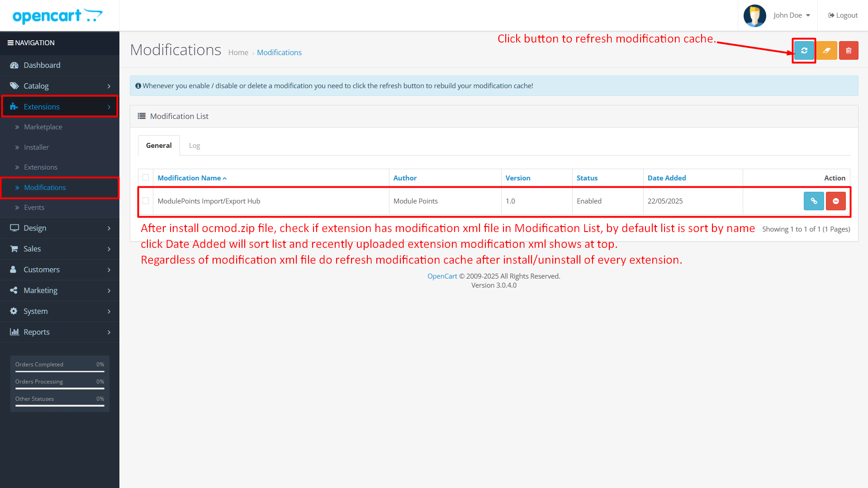Click John Doe's profile avatar
The image size is (868, 488).
coord(754,15)
